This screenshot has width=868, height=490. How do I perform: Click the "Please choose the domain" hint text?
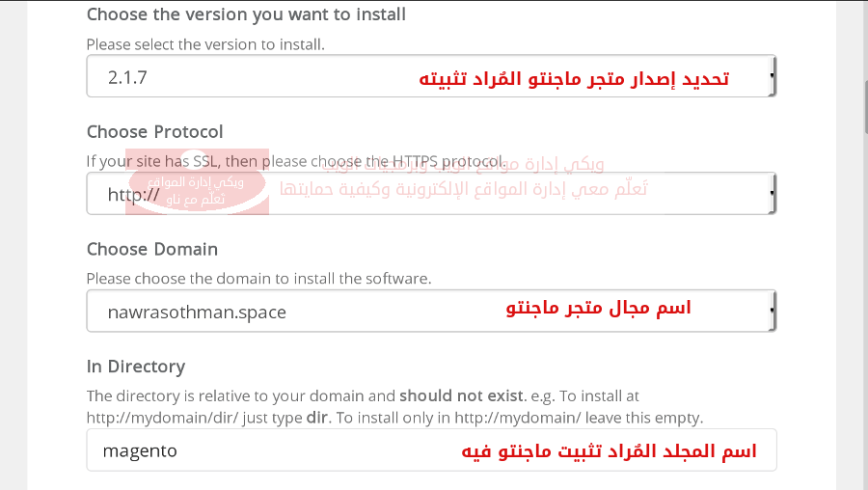point(258,279)
